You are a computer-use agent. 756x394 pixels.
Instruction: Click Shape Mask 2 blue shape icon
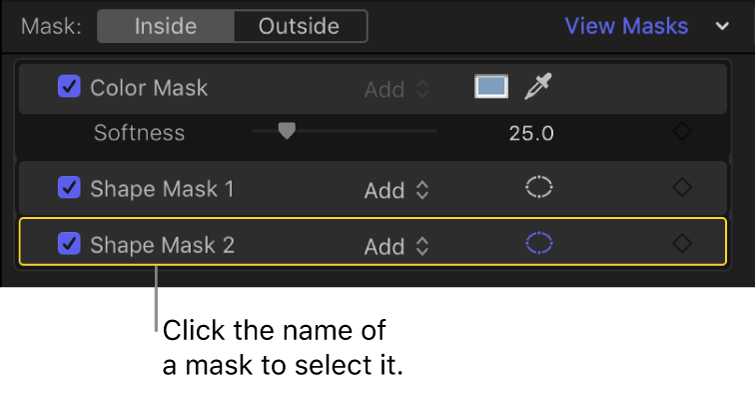tap(539, 243)
